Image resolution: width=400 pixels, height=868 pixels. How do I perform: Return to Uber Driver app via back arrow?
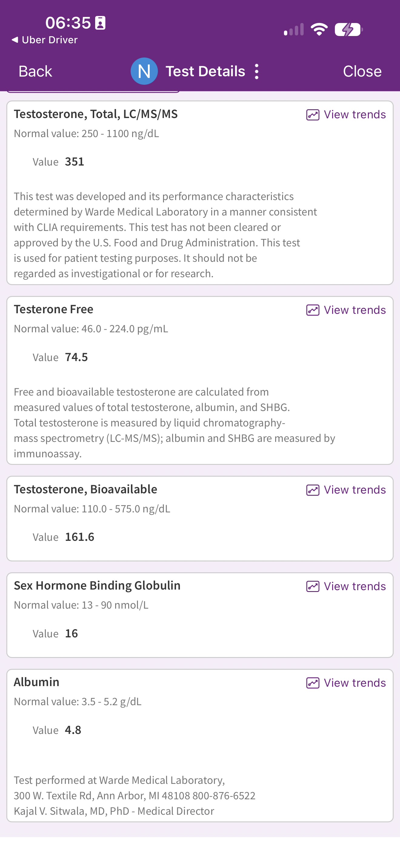[x=45, y=40]
